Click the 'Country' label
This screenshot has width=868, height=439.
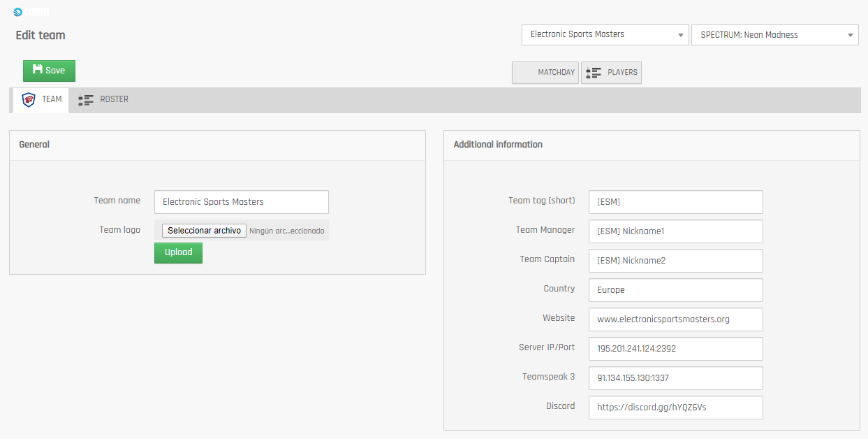(x=559, y=289)
